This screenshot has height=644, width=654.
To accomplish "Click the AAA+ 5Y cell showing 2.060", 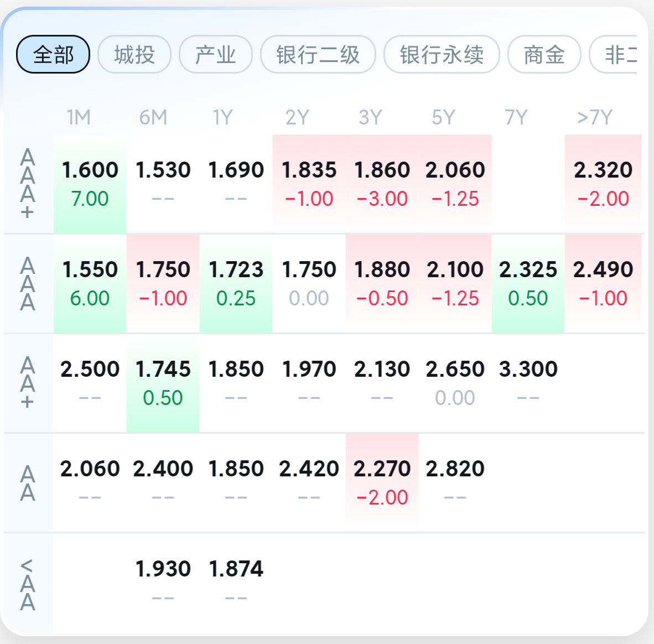I will click(x=455, y=184).
